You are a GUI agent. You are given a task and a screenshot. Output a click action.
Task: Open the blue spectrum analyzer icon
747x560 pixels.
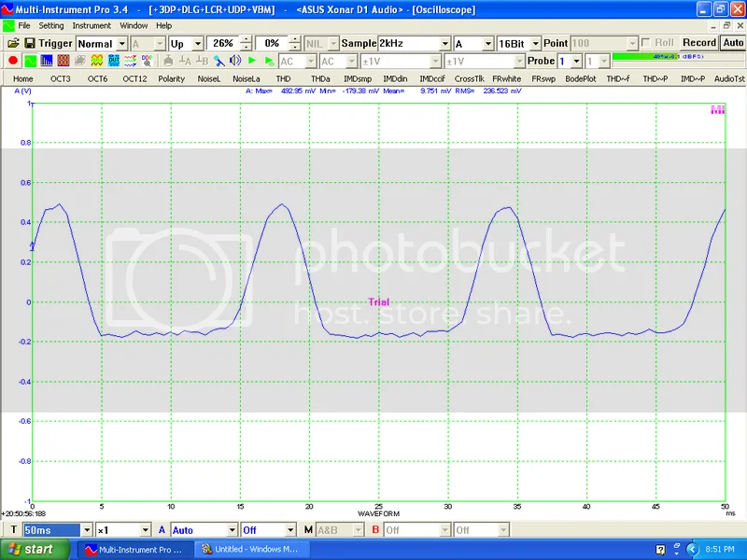point(47,61)
